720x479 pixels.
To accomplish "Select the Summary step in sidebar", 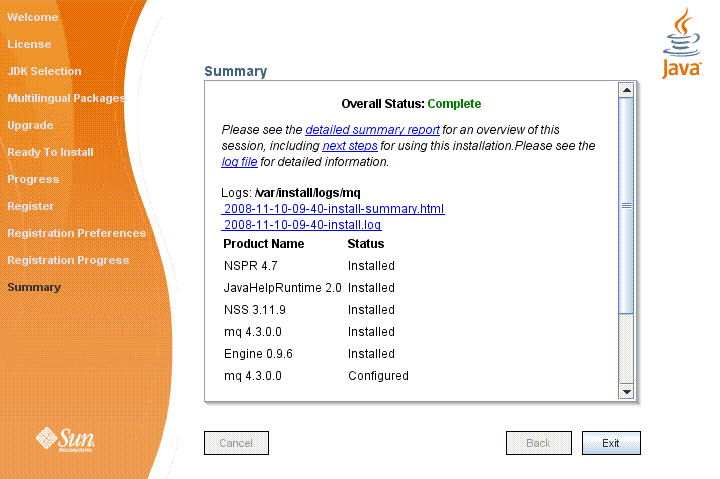I will 34,287.
